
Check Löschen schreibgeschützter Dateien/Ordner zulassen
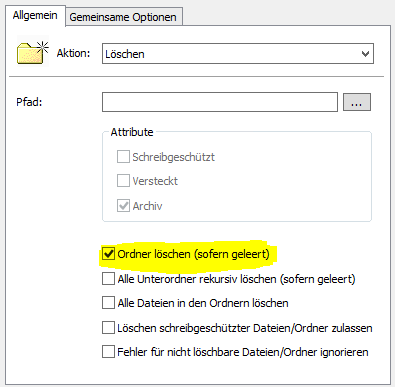coord(108,328)
